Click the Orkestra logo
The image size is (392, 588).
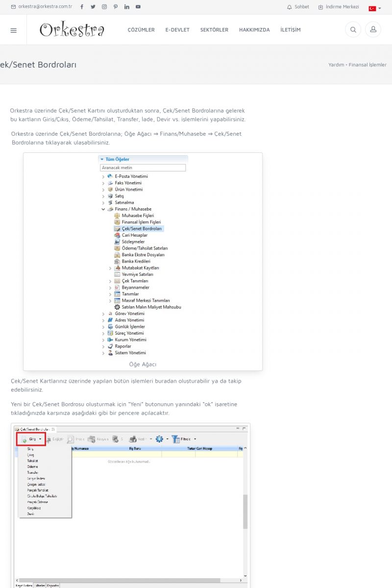tap(72, 30)
